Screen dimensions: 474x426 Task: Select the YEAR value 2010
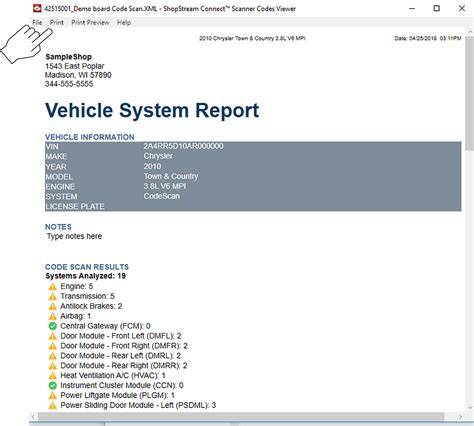(x=152, y=166)
